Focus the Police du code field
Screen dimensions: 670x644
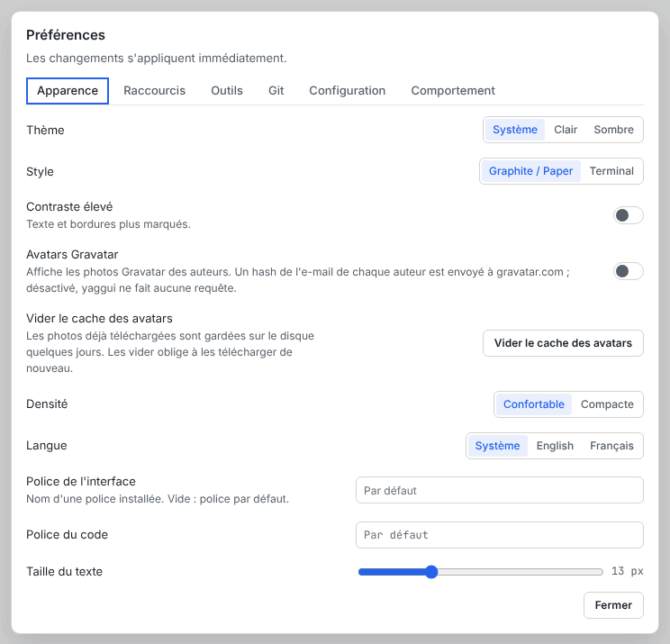[x=500, y=535]
